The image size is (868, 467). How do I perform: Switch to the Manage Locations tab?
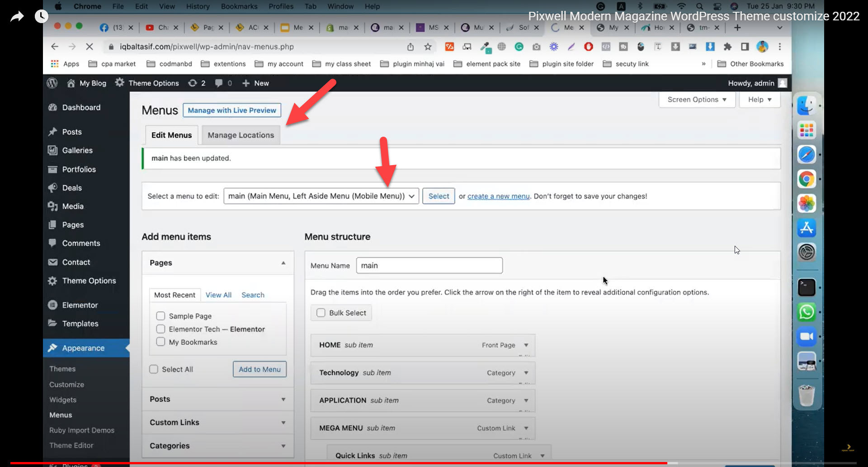click(241, 135)
